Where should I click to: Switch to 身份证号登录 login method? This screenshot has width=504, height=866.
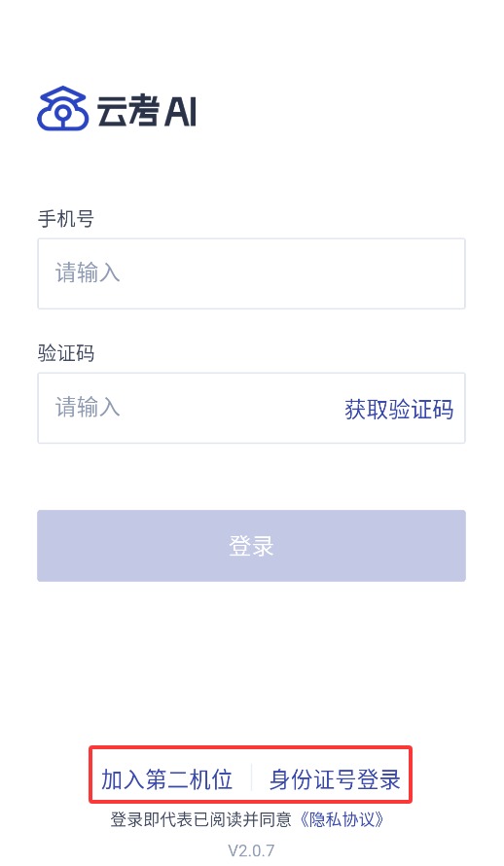(335, 779)
